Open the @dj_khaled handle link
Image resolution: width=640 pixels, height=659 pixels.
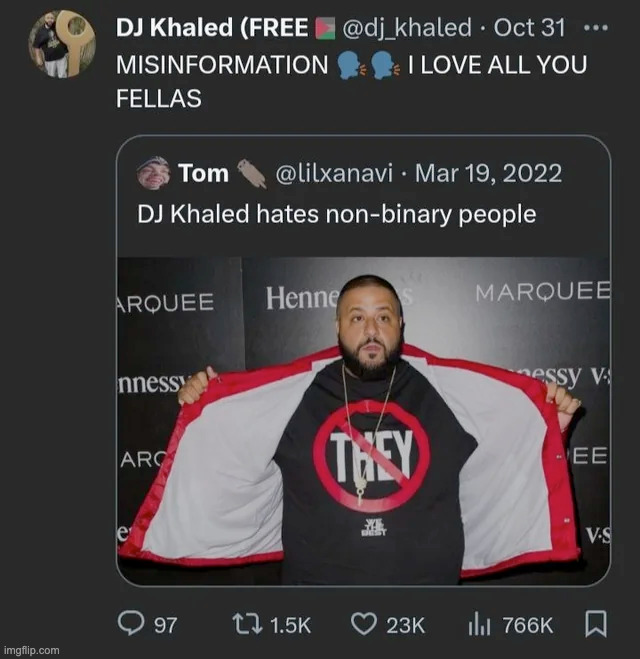[x=406, y=28]
